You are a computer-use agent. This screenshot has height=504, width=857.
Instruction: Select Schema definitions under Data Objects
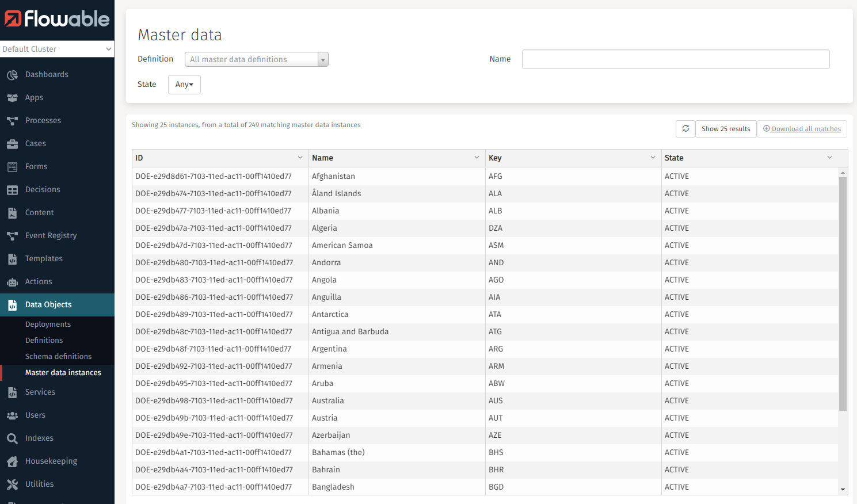click(x=57, y=356)
